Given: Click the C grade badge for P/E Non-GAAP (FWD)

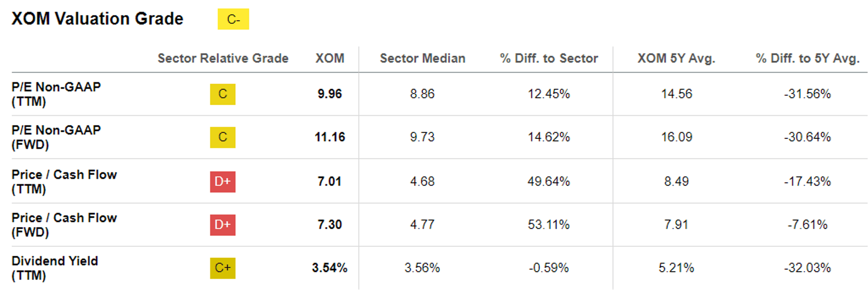Looking at the screenshot, I should [223, 137].
